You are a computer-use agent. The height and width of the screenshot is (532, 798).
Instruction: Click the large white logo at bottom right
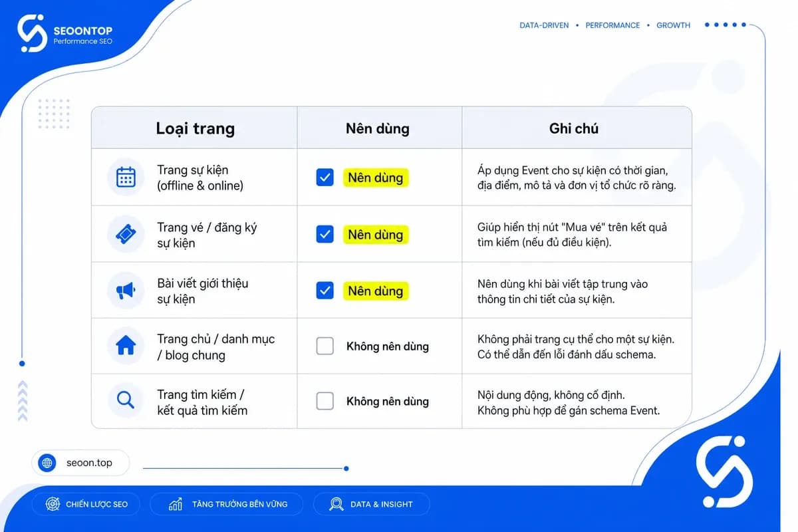[x=724, y=471]
